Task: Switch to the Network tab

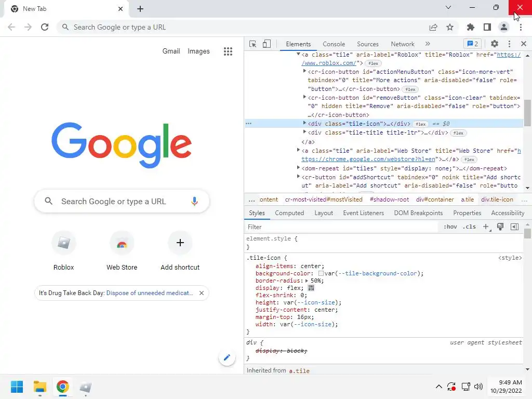Action: tap(403, 44)
